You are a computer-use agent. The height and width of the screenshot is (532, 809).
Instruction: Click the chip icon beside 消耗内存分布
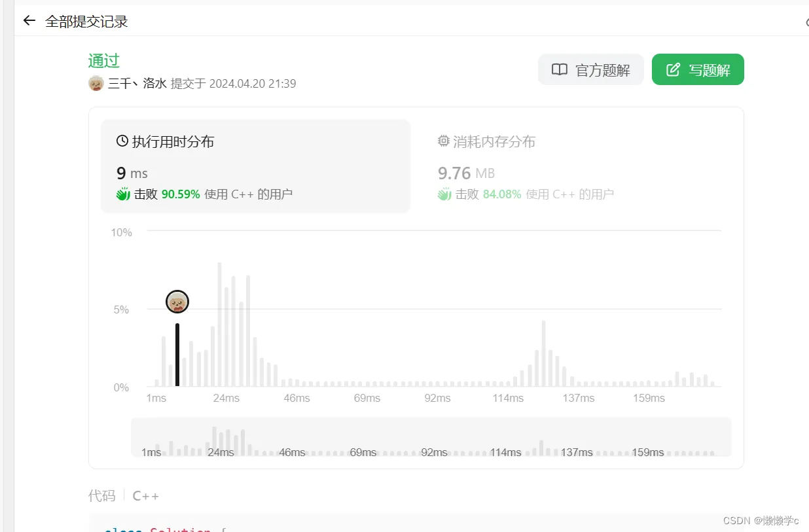tap(444, 141)
